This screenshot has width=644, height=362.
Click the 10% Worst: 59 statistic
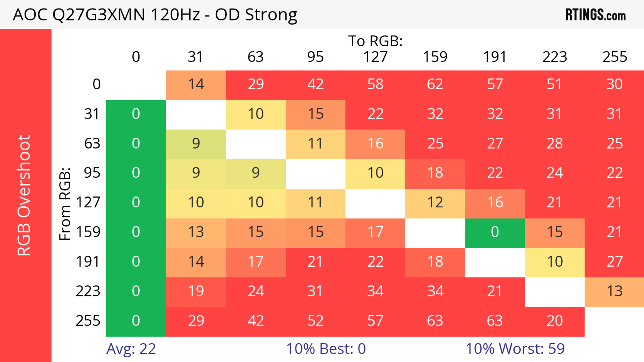click(x=515, y=349)
